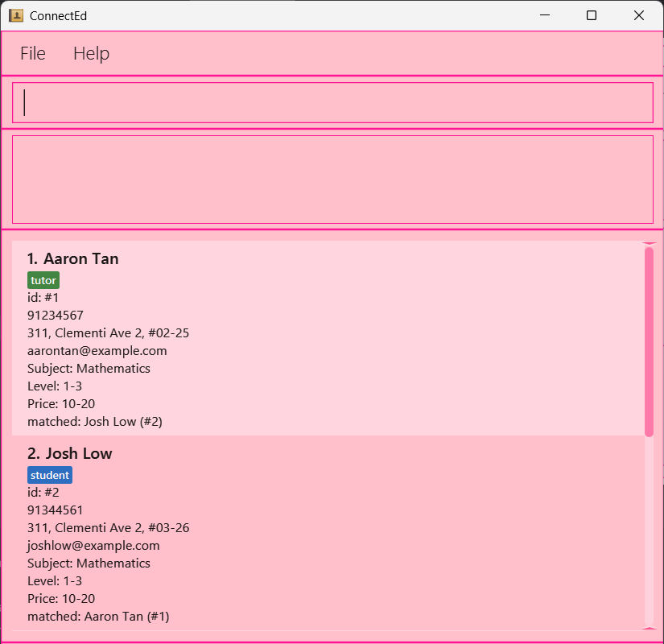Click the blue student tag
664x644 pixels.
[x=50, y=475]
